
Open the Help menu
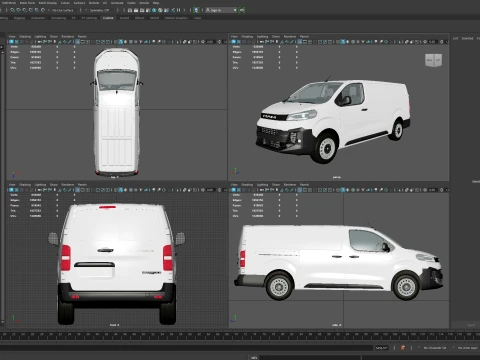click(156, 3)
